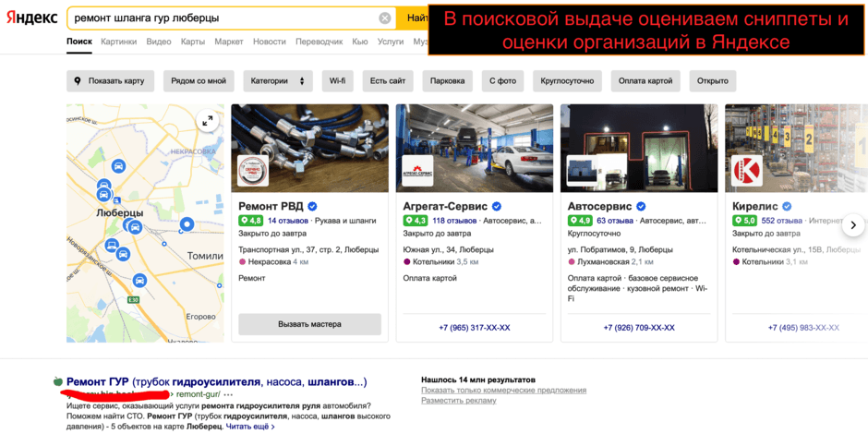Open result options three-dot menu
The height and width of the screenshot is (446, 868).
click(x=228, y=394)
